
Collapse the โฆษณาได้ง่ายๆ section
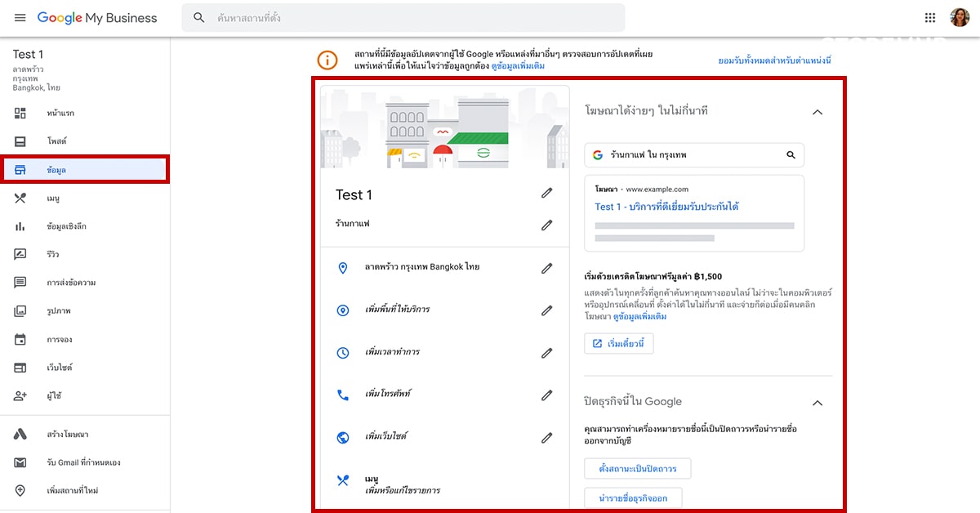pos(817,112)
